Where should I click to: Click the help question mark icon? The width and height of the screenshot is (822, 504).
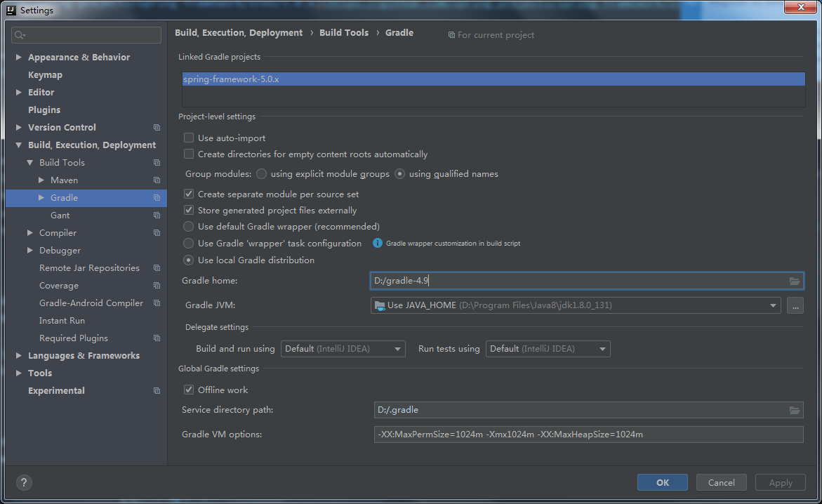(24, 483)
